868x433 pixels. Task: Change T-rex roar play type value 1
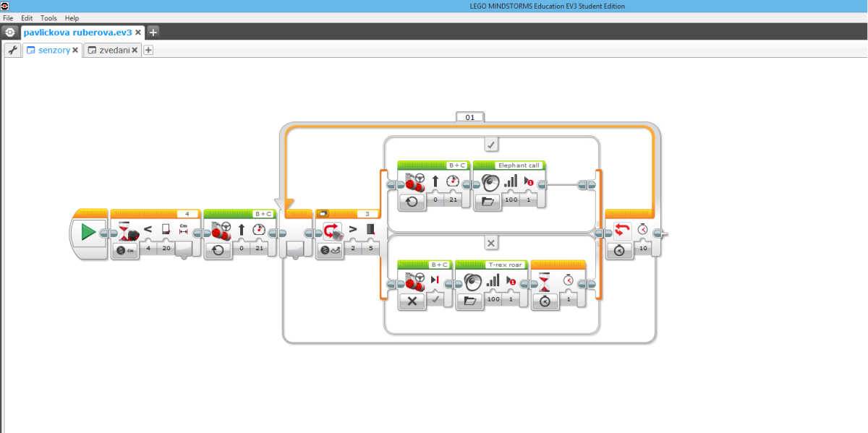pos(512,299)
